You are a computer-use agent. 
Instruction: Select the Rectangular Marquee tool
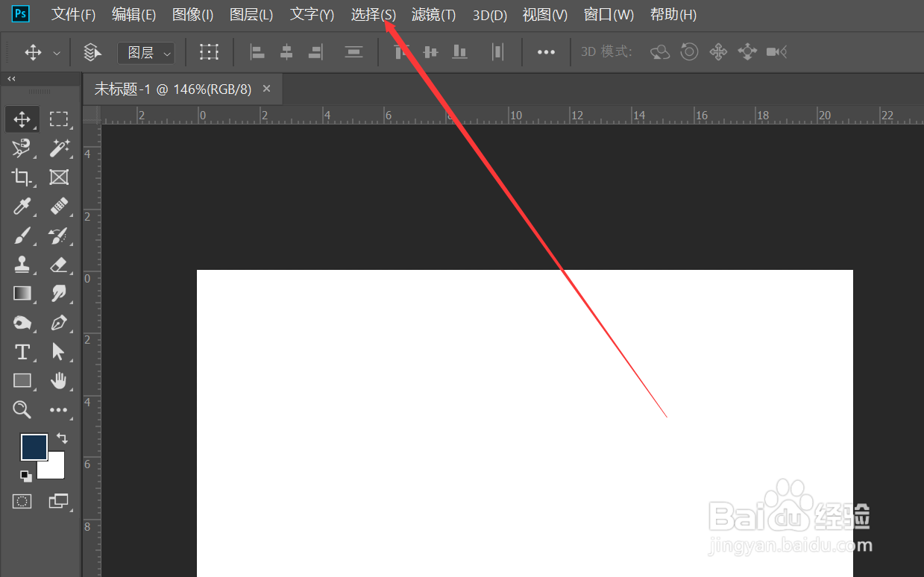[58, 119]
